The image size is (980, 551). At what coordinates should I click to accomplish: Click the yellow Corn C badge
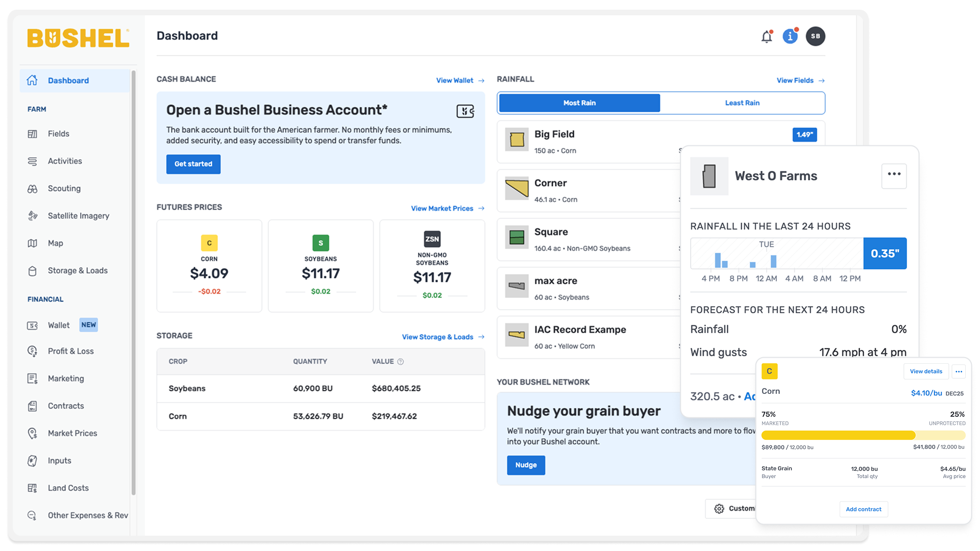209,243
